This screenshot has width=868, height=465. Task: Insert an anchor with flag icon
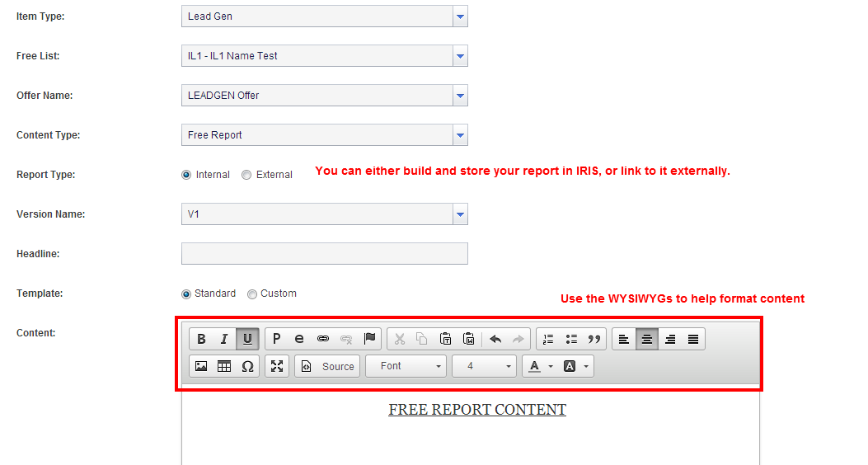click(369, 338)
